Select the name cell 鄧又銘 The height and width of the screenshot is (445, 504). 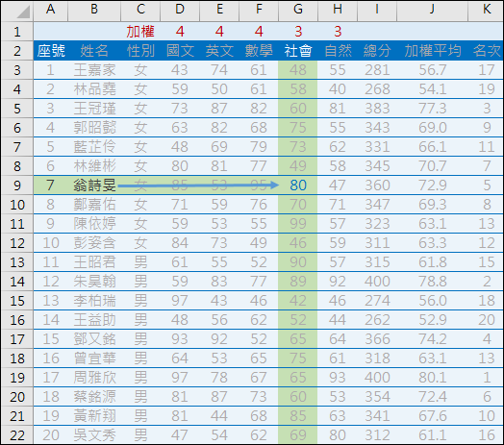coord(94,339)
